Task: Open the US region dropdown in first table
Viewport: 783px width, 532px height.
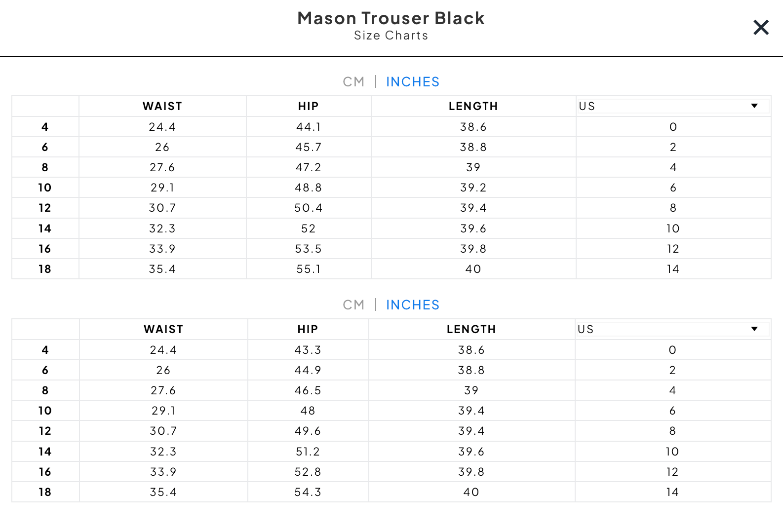Action: click(x=673, y=106)
